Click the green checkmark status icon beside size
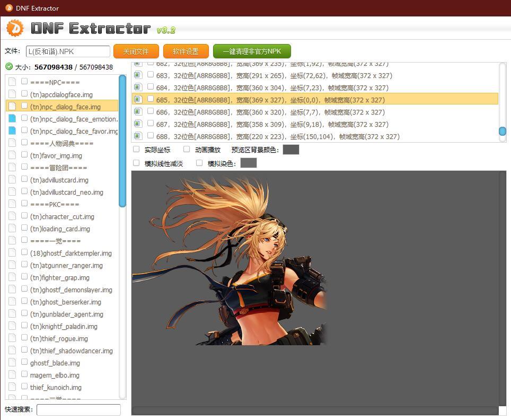The image size is (511, 420). (x=9, y=67)
